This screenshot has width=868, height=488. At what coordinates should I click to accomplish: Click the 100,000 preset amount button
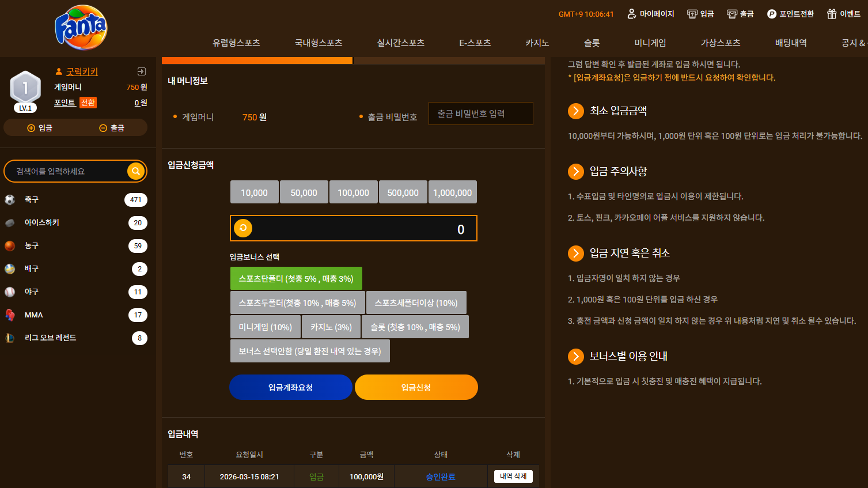click(x=354, y=192)
